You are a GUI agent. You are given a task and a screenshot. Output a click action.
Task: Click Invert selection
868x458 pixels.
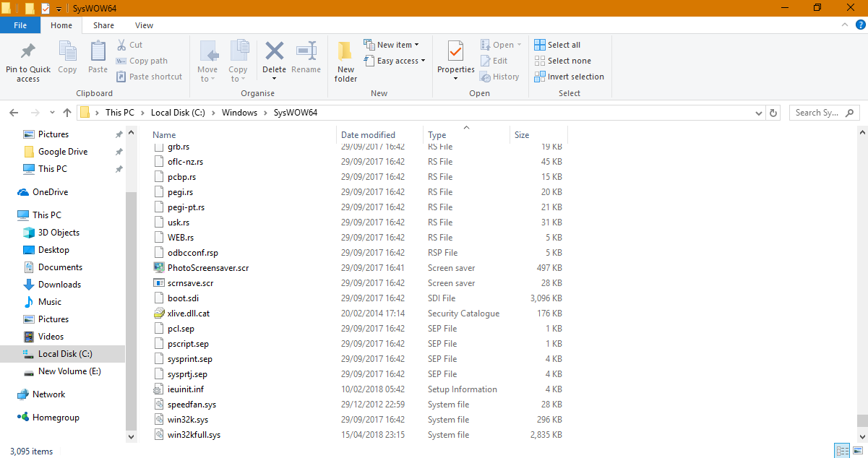(x=569, y=77)
